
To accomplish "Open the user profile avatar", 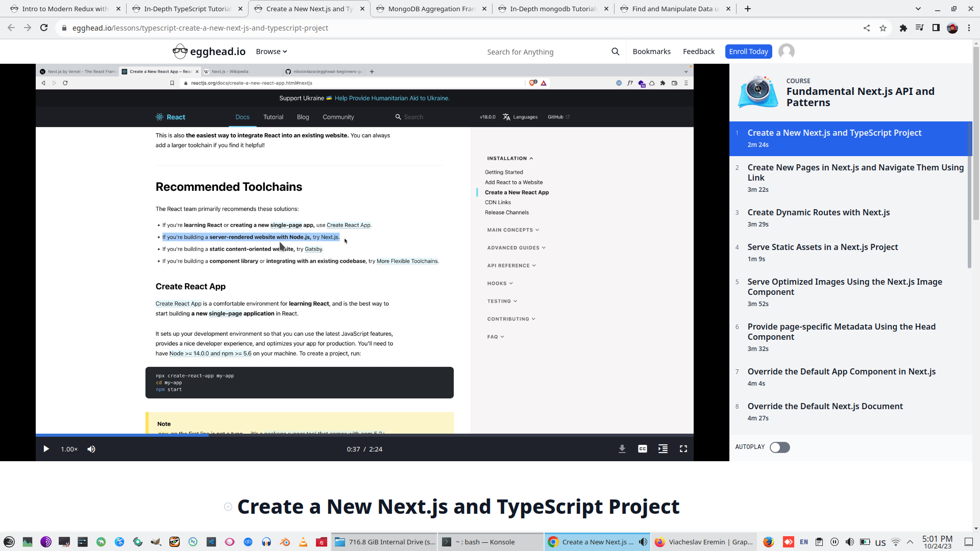I will (x=786, y=51).
